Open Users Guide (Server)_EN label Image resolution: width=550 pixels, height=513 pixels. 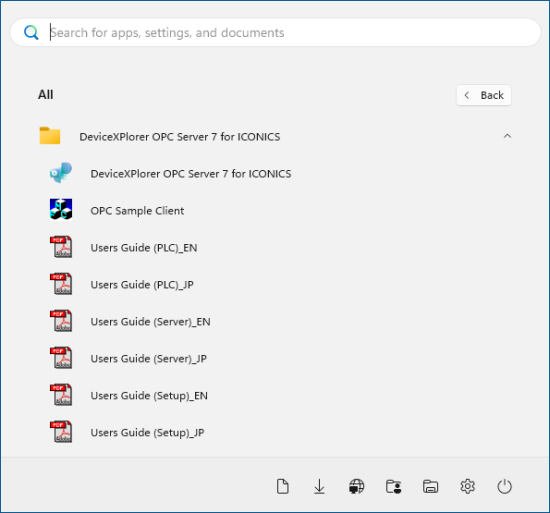click(150, 322)
